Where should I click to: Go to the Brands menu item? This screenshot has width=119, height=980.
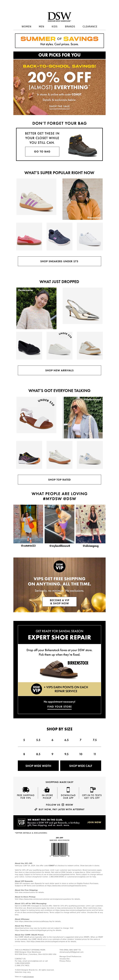(70, 27)
